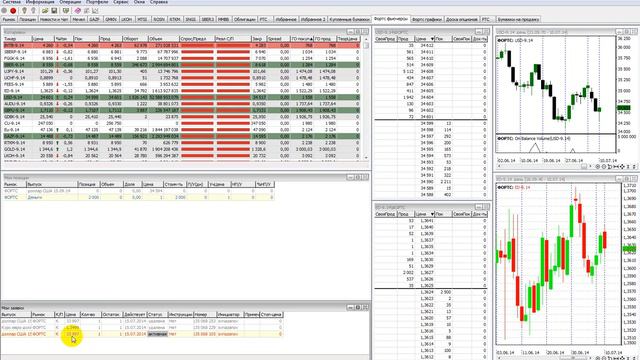Screen dimensions: 640x360
Task: Click the 1,3624 bid price in ED book
Action: [427, 292]
